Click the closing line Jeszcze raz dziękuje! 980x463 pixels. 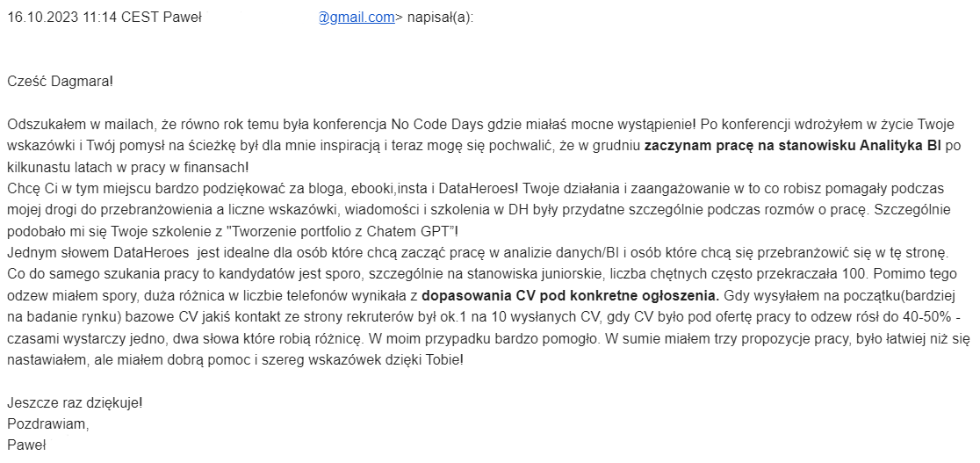(75, 403)
